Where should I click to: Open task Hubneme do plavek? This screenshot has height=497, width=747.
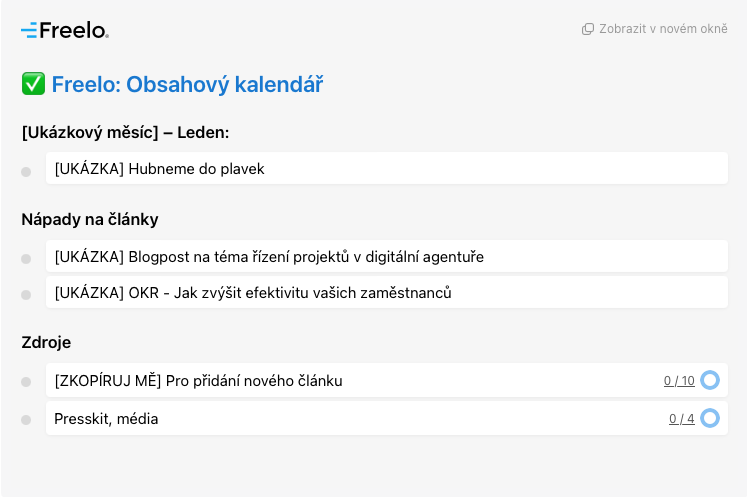[160, 169]
